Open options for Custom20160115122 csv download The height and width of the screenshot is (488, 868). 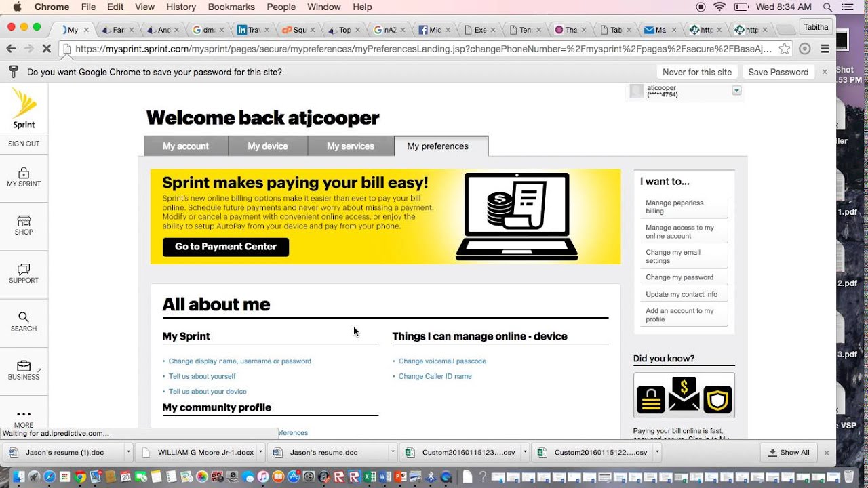pos(656,452)
